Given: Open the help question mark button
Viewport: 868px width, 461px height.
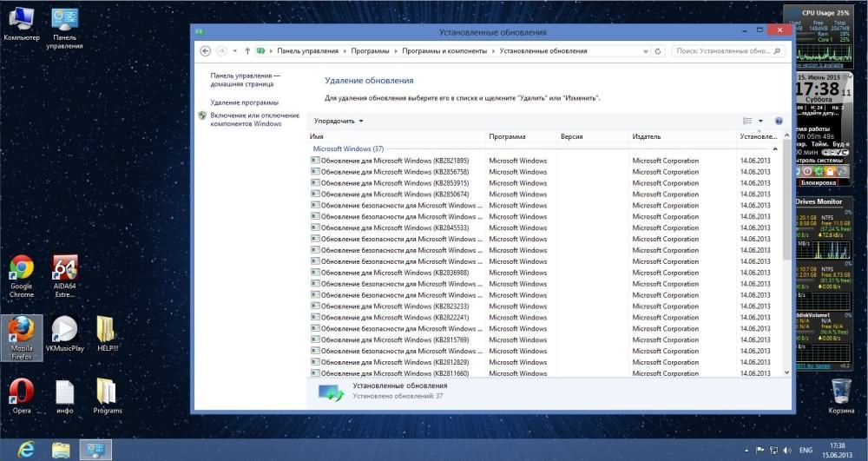Looking at the screenshot, I should [779, 121].
